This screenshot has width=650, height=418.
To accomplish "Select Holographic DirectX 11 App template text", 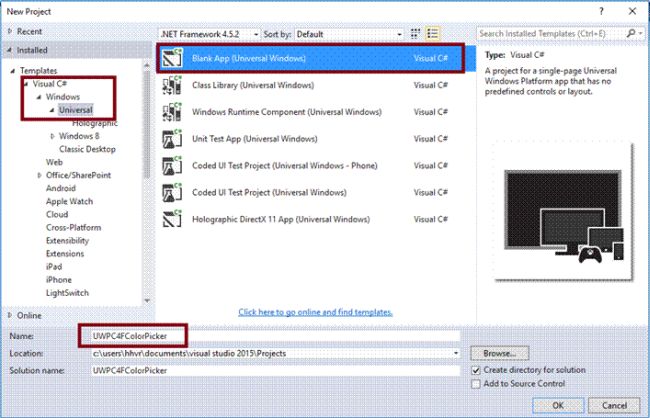I will 281,219.
